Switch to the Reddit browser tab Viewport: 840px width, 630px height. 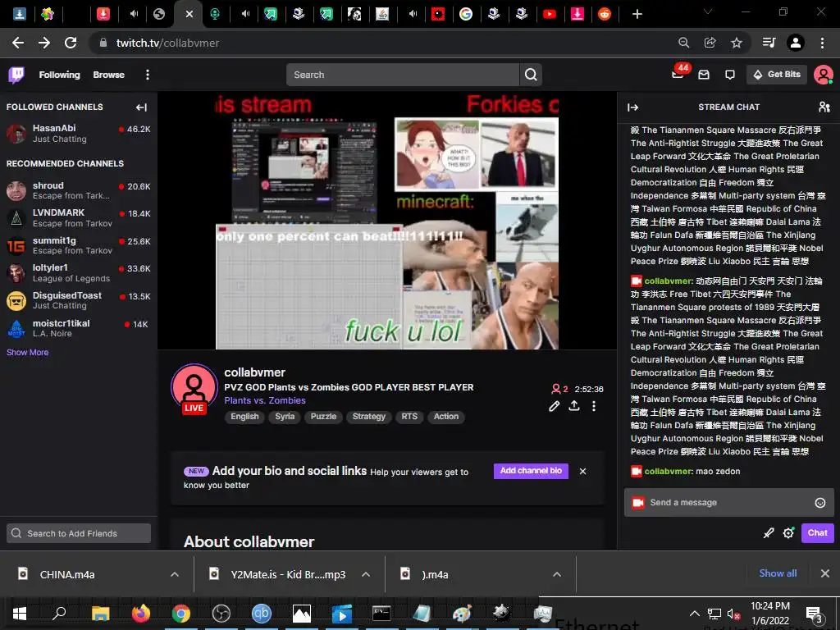[x=605, y=14]
